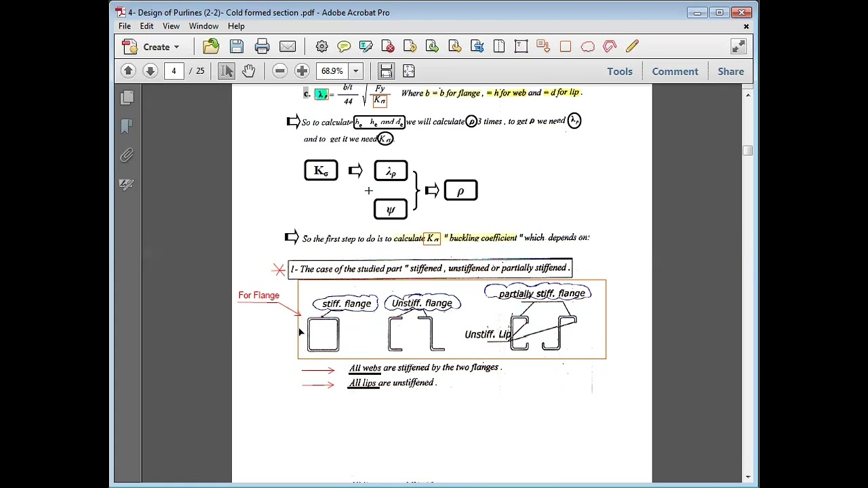Screen dimensions: 868x488
Task: Select the cloud drawing tool
Action: coord(587,47)
